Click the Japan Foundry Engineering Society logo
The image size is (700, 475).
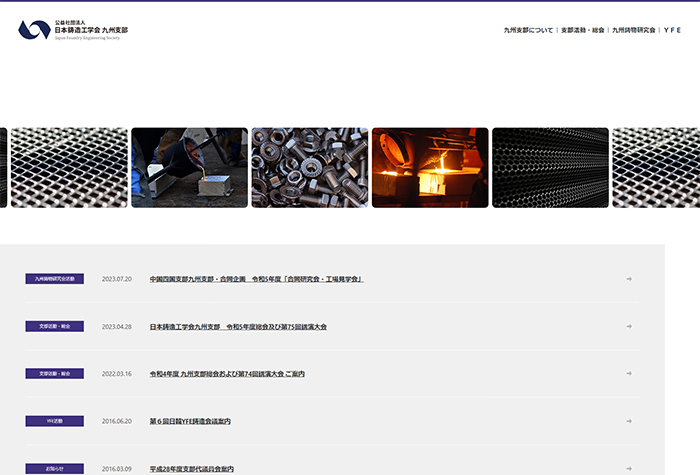point(73,30)
